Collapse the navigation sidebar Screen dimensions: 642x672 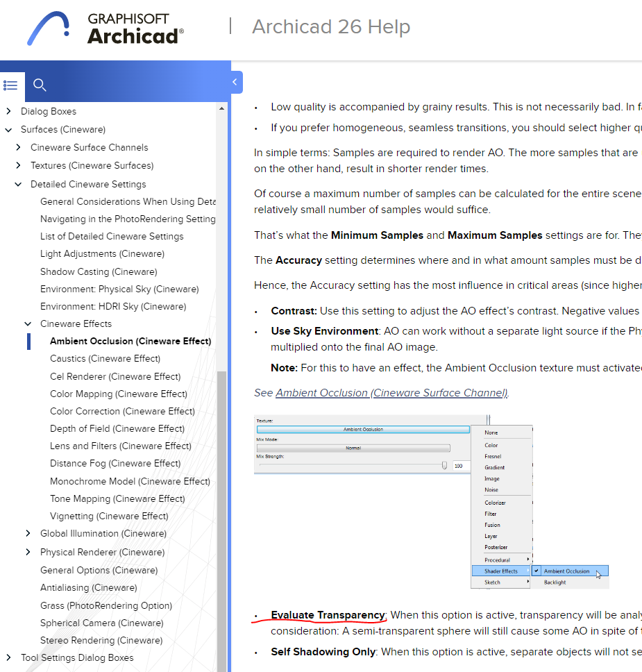point(234,81)
